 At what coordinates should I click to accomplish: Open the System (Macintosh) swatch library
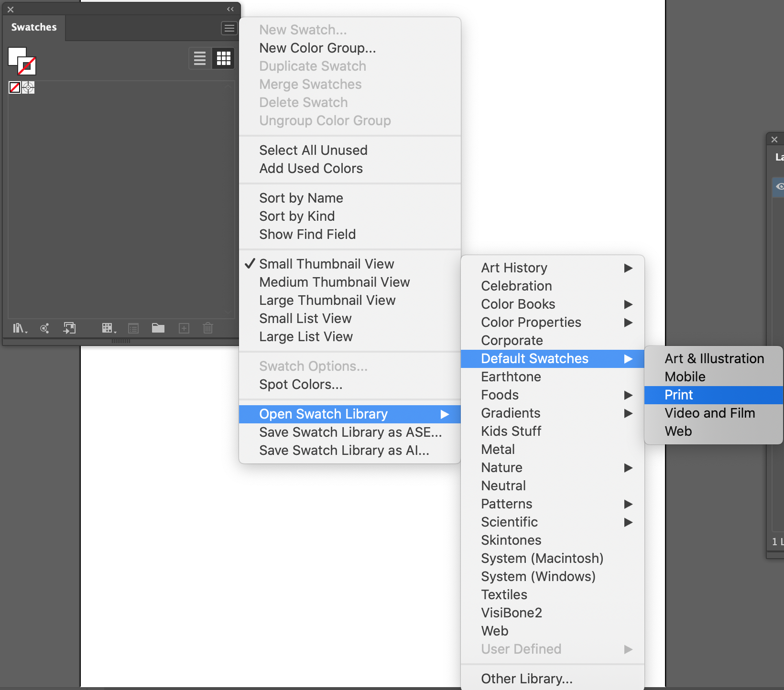pos(553,558)
